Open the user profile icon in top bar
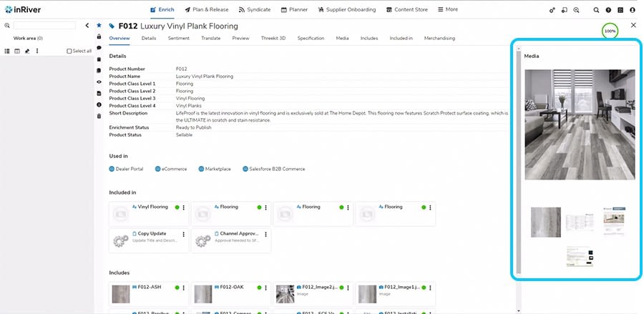 click(x=632, y=10)
